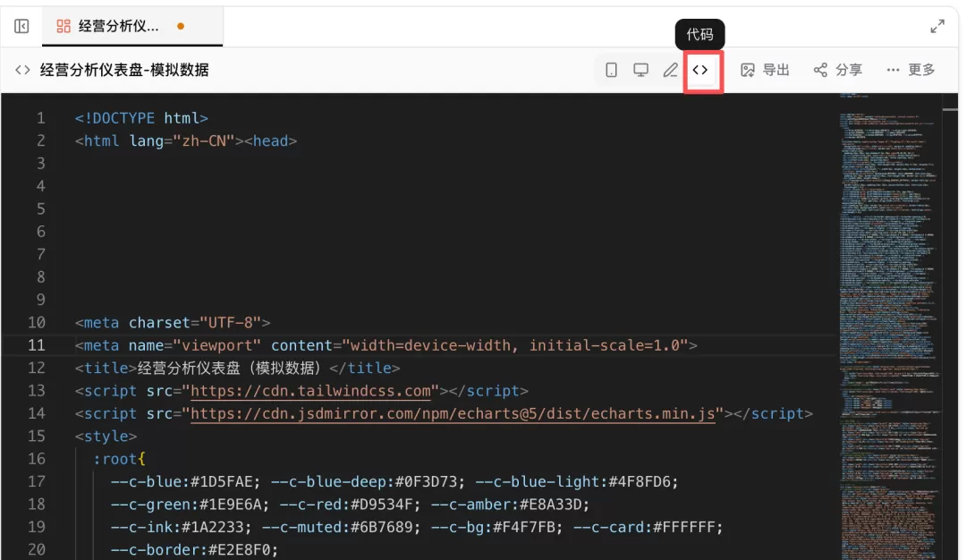Click the expand to fullscreen arrows icon
Screen dimensions: 966x560
click(937, 26)
